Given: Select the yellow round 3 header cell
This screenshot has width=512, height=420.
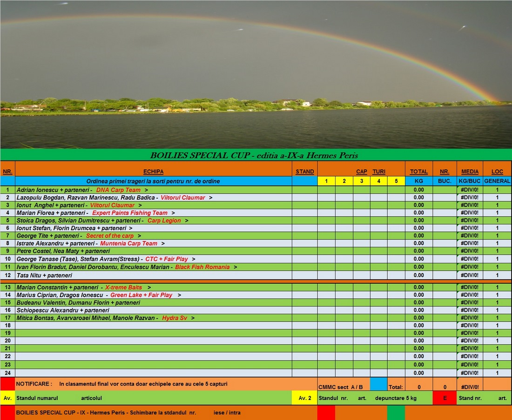Looking at the screenshot, I should pyautogui.click(x=362, y=181).
